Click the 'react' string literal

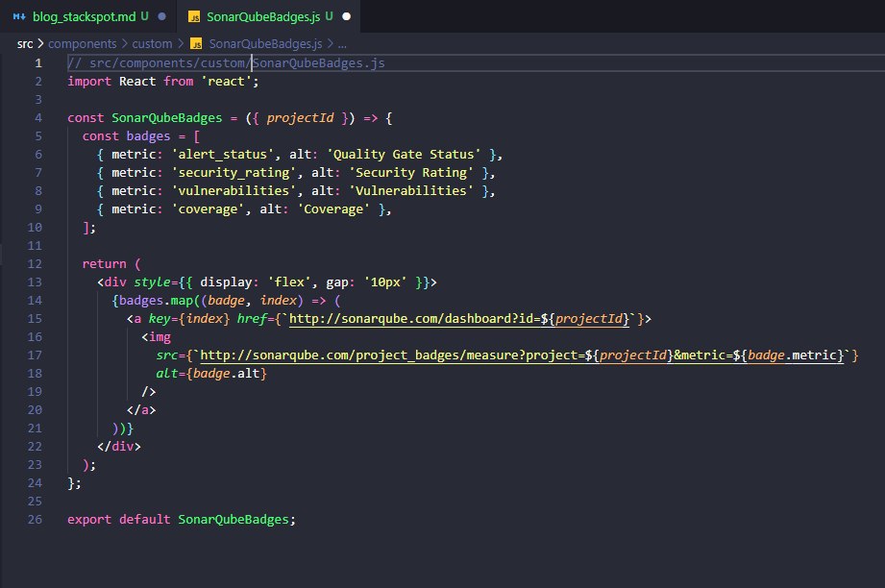coord(227,82)
